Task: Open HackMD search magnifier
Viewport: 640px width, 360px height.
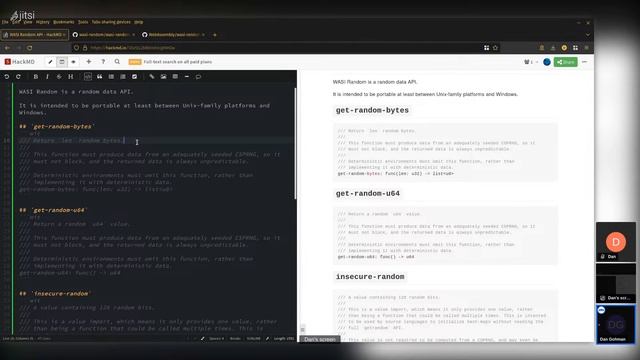Action: coord(117,62)
